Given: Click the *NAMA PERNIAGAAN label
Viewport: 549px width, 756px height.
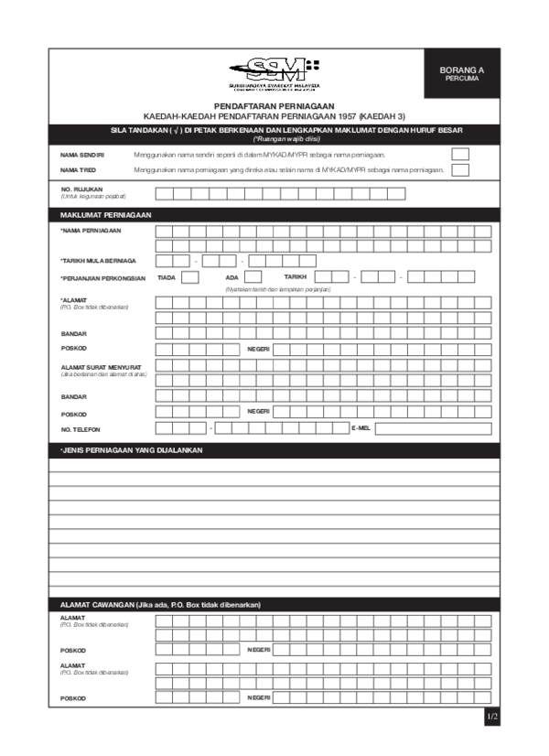Looking at the screenshot, I should click(91, 231).
